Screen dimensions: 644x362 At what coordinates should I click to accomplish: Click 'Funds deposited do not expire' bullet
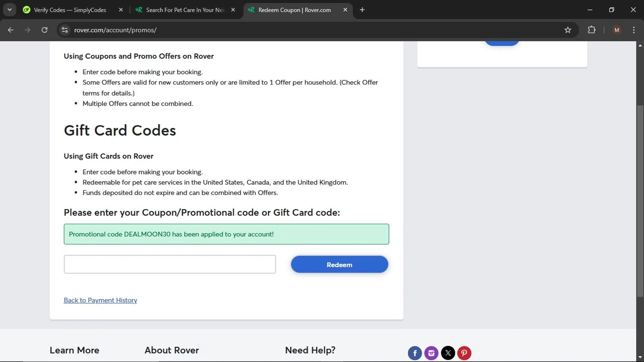(180, 193)
